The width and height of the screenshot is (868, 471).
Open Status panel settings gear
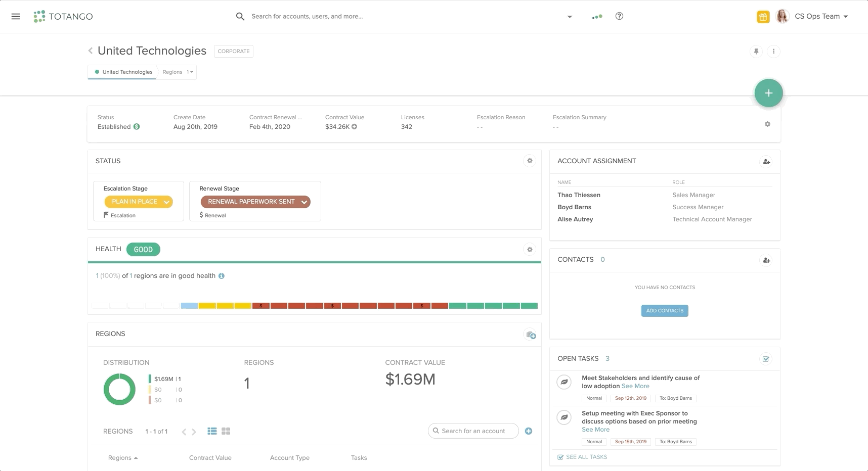(530, 161)
